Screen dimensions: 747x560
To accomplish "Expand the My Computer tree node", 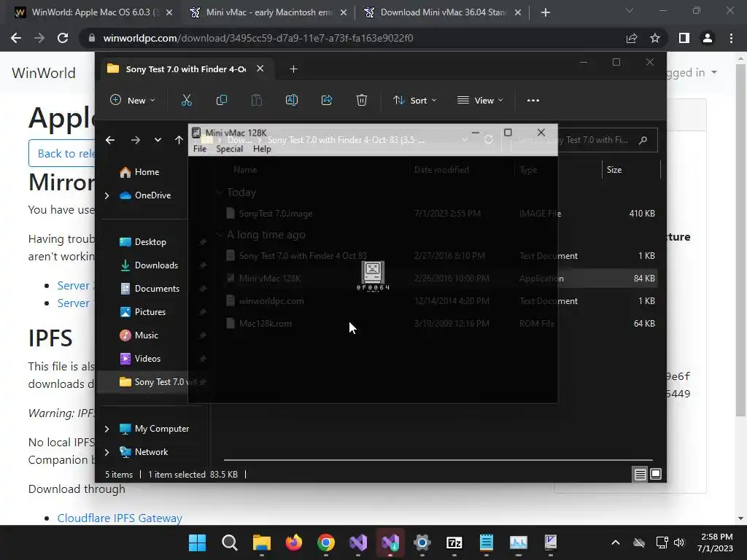I will click(x=107, y=429).
